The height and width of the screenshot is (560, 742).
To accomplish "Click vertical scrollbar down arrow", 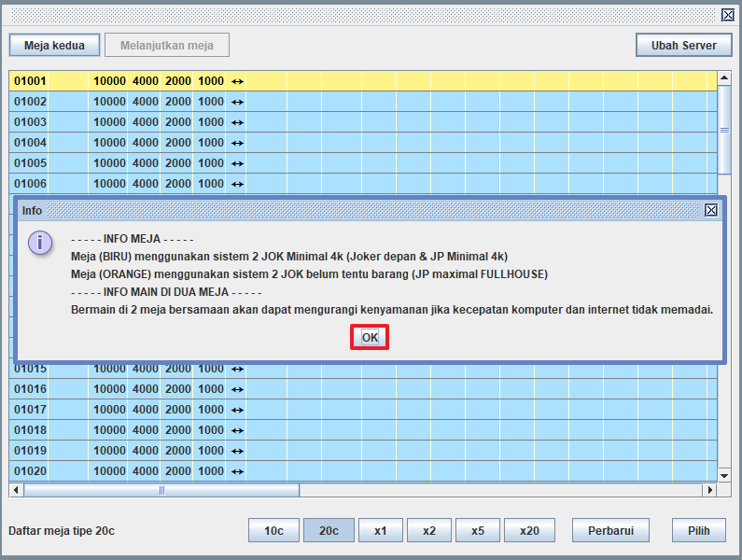I will (x=724, y=476).
